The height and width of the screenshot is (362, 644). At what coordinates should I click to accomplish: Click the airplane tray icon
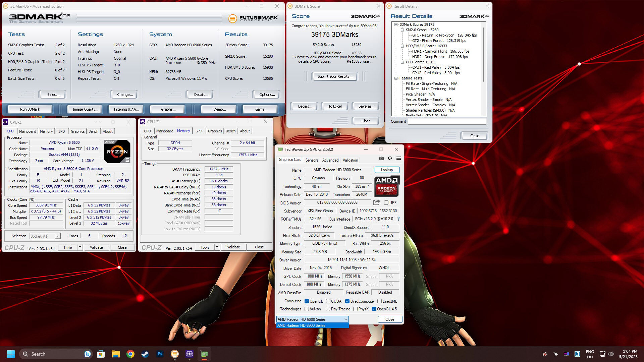tap(556, 354)
